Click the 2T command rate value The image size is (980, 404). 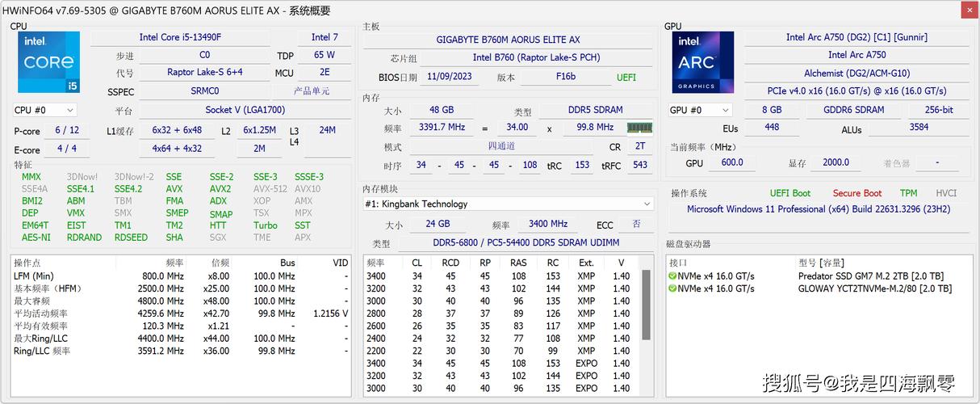pyautogui.click(x=639, y=146)
